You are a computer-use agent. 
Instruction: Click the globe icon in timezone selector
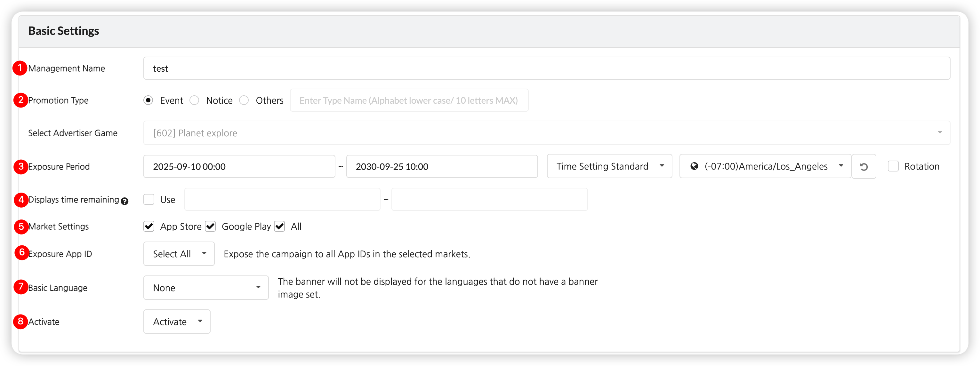coord(694,166)
